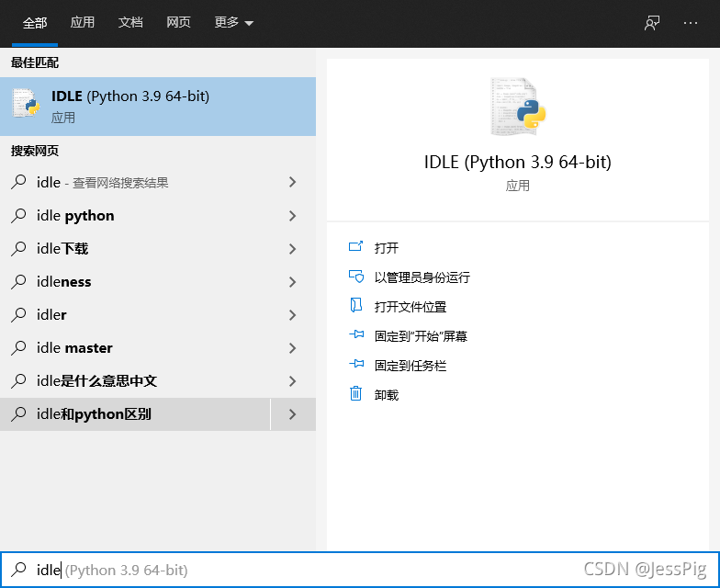Expand arrow for 'idle - 查看网络搜索结果'

[292, 182]
